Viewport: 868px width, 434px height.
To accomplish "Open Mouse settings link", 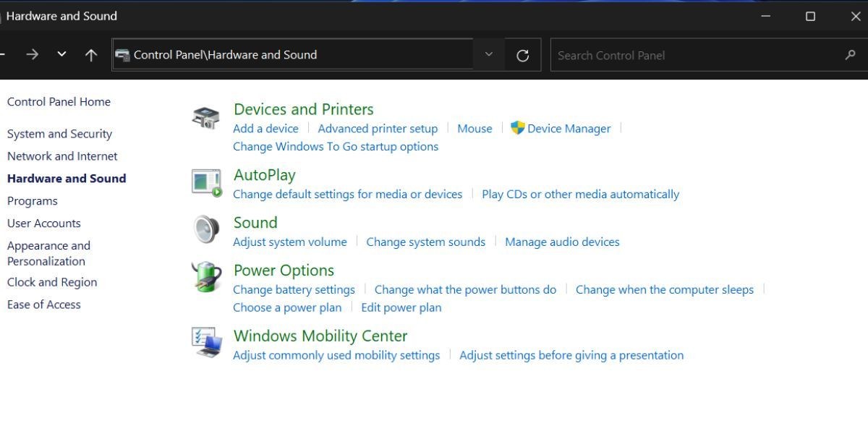I will click(x=475, y=129).
